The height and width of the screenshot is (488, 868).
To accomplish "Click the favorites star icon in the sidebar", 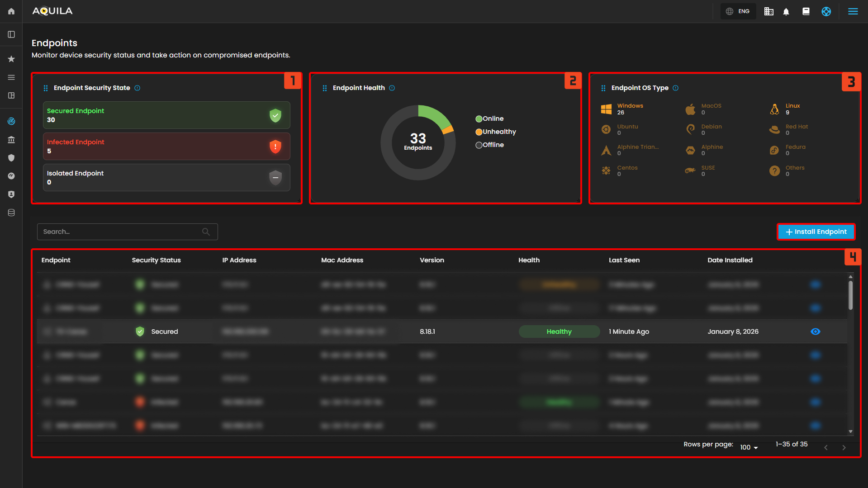I will pos(11,59).
